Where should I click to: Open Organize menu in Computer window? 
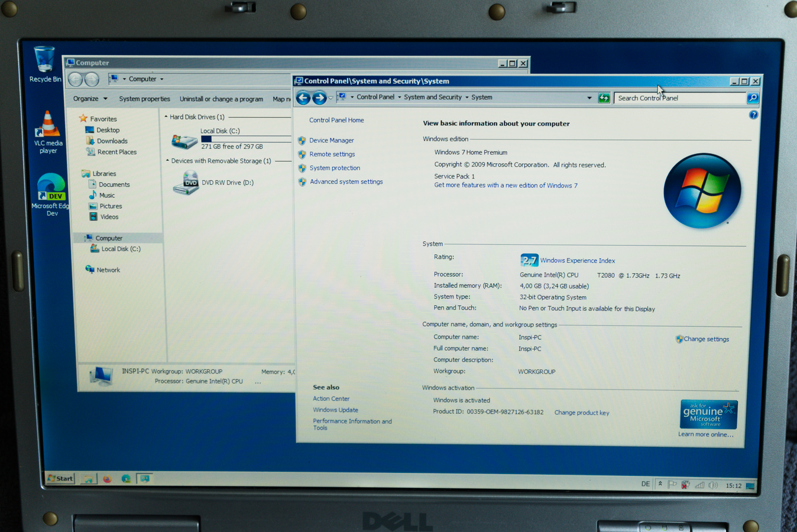click(x=90, y=99)
